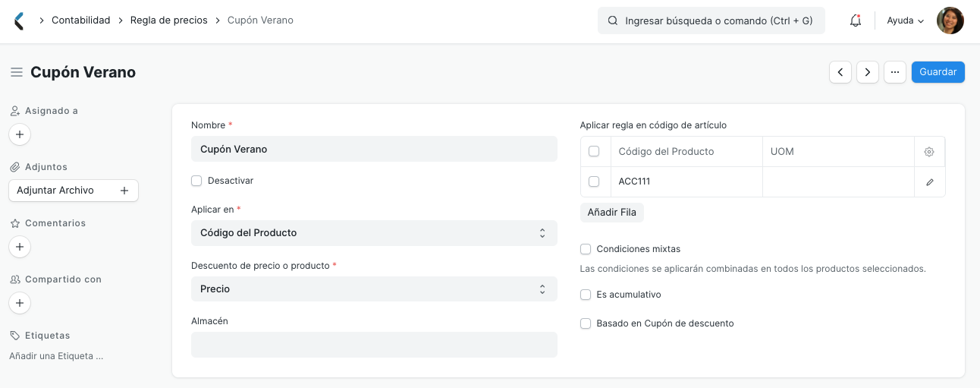Toggle the sidebar hamburger menu
Viewport: 980px width, 388px height.
coord(17,72)
